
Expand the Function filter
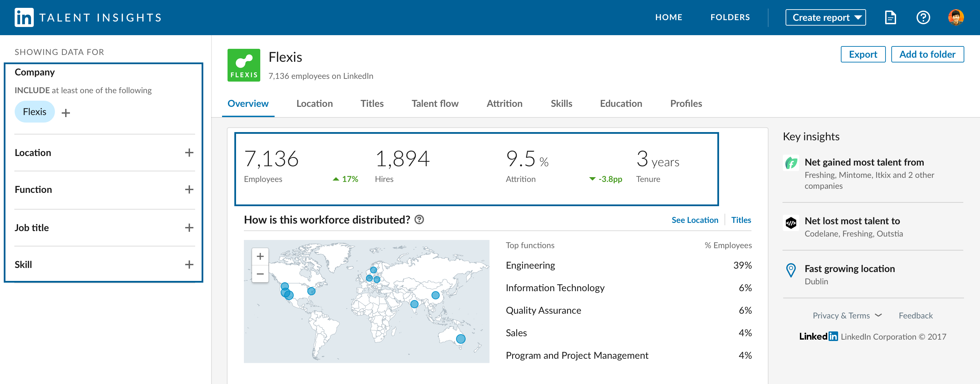(189, 189)
